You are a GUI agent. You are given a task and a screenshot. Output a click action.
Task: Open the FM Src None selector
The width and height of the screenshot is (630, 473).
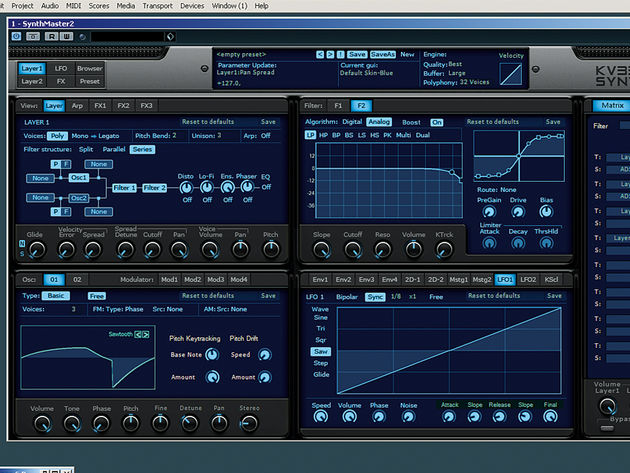(x=168, y=309)
